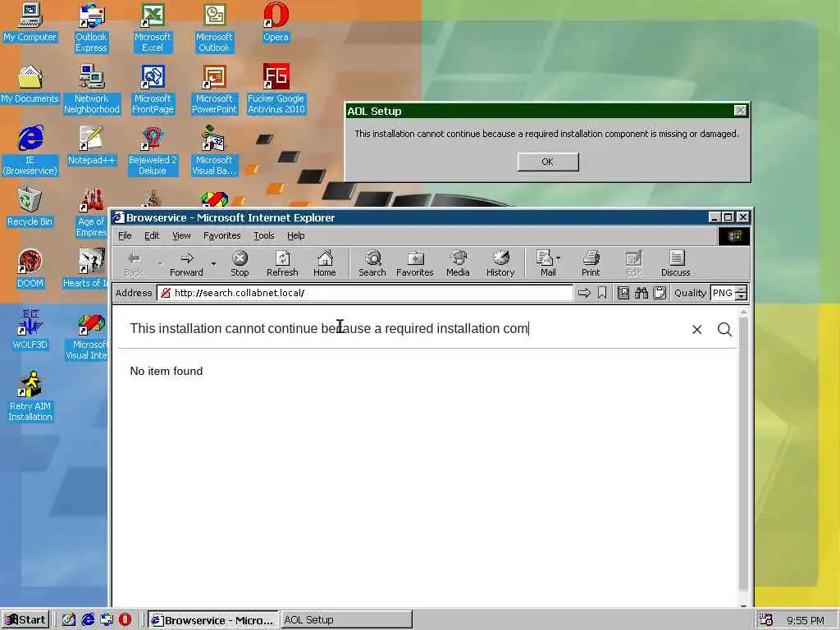Screen dimensions: 840x630
Task: Click into the page search text box
Action: (404, 328)
